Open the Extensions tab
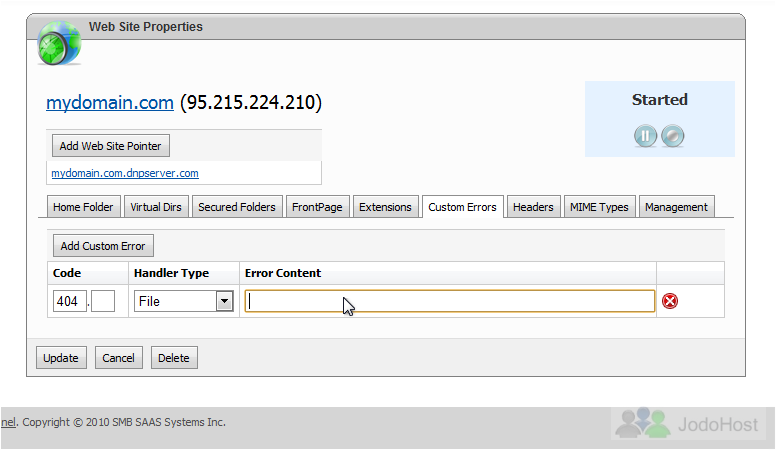 tap(385, 207)
